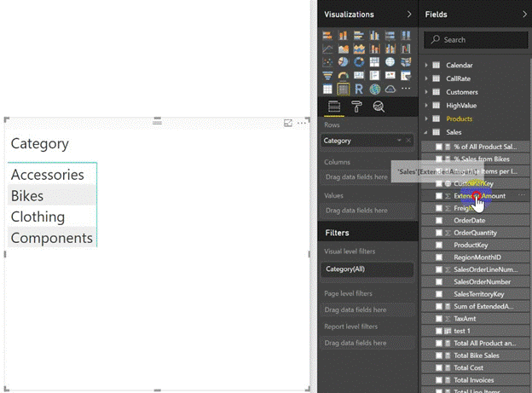Select the Slicer visual
This screenshot has height=393, width=532.
pos(406,75)
